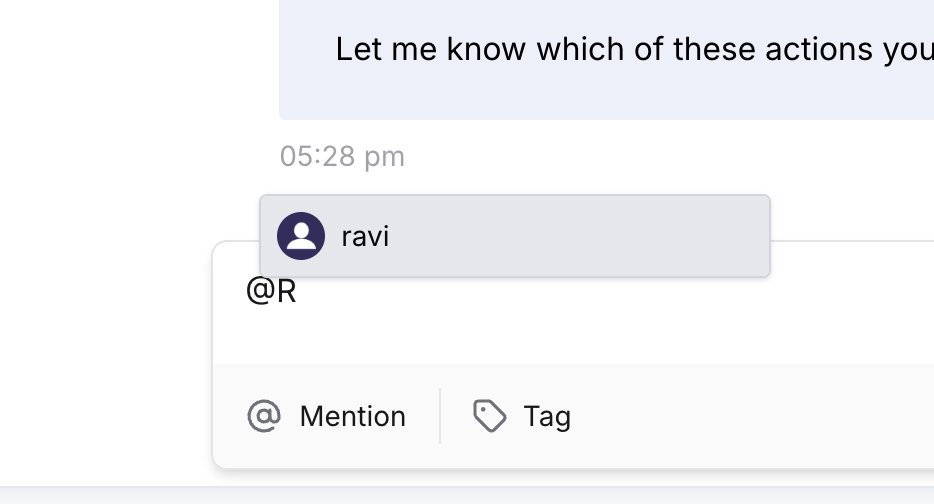Viewport: 934px width, 504px height.
Task: Click the @ symbol icon beside Mention
Action: 264,416
